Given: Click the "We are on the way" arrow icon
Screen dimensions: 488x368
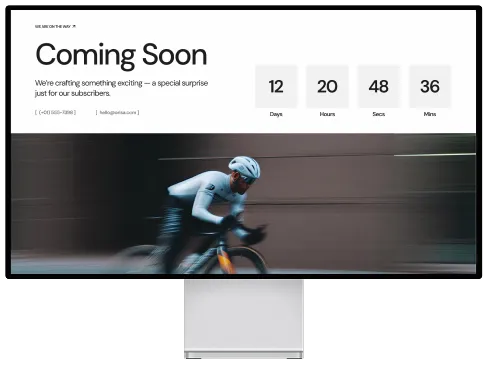Looking at the screenshot, I should (74, 26).
